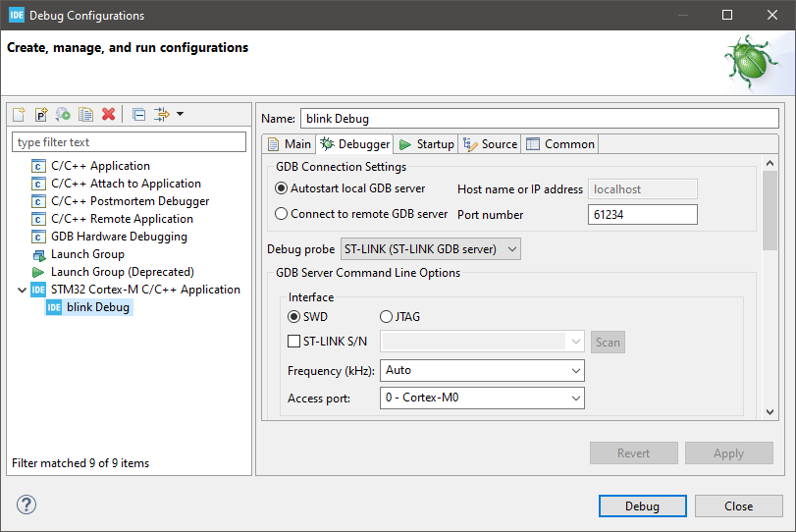Click the Scan button
The width and height of the screenshot is (796, 532).
608,343
